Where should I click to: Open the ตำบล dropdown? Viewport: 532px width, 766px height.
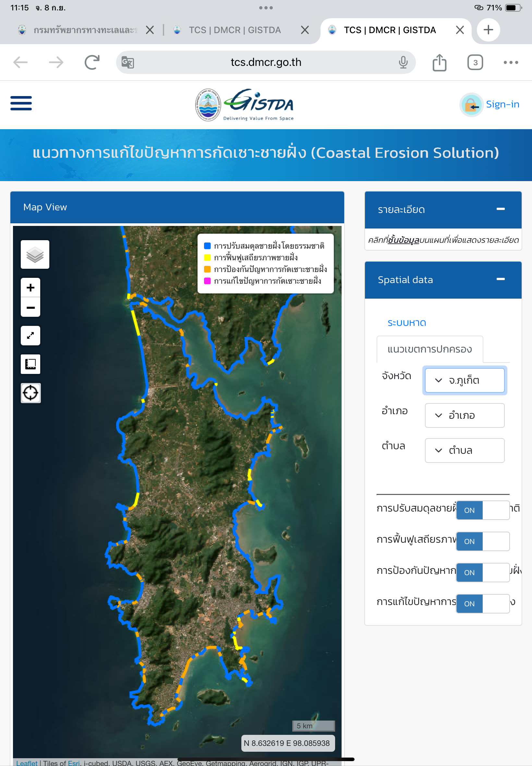pos(464,450)
